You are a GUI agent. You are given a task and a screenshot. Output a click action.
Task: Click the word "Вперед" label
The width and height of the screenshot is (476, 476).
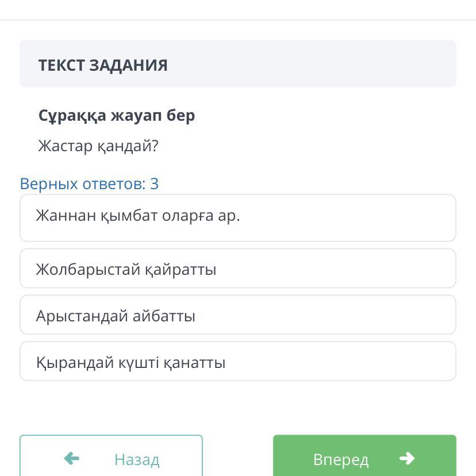(x=341, y=459)
